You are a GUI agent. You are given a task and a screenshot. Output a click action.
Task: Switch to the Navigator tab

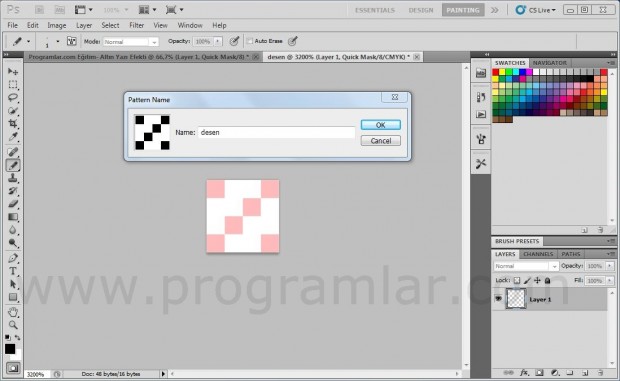pyautogui.click(x=550, y=63)
